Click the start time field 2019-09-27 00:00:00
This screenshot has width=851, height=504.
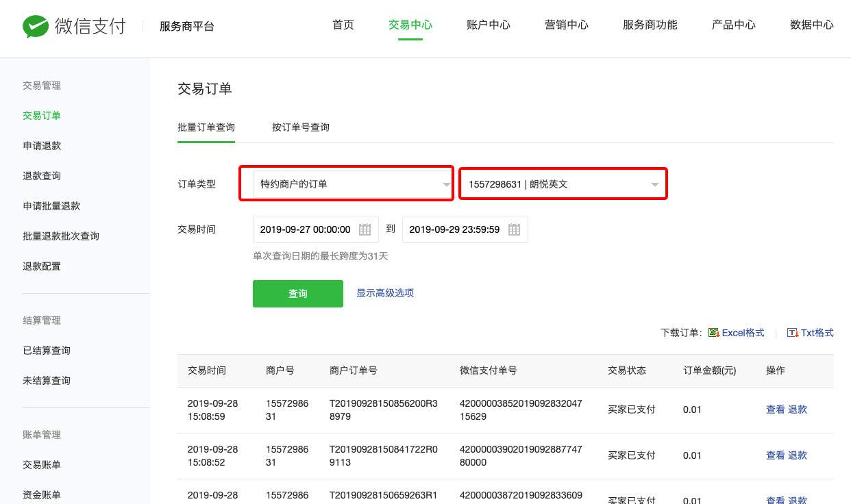click(306, 229)
